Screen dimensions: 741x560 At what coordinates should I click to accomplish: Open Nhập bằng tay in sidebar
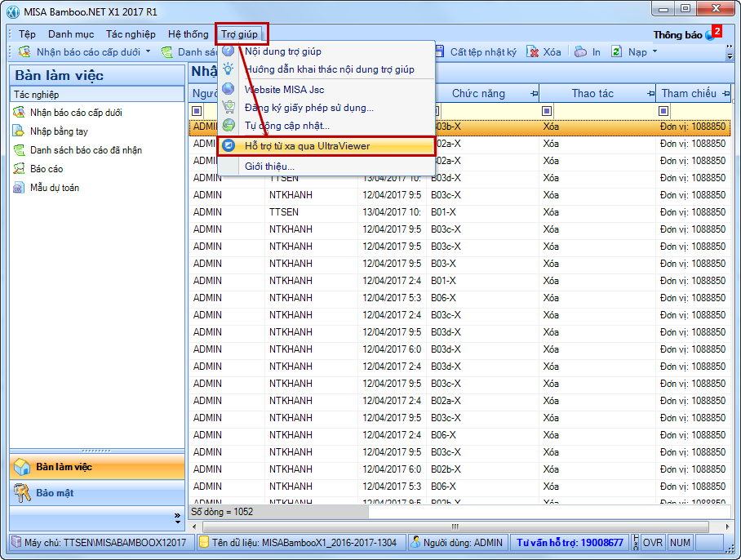59,131
